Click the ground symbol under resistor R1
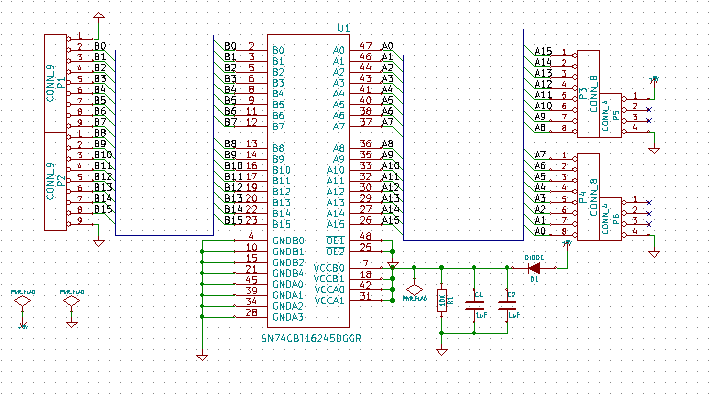710x398 pixels. (441, 352)
